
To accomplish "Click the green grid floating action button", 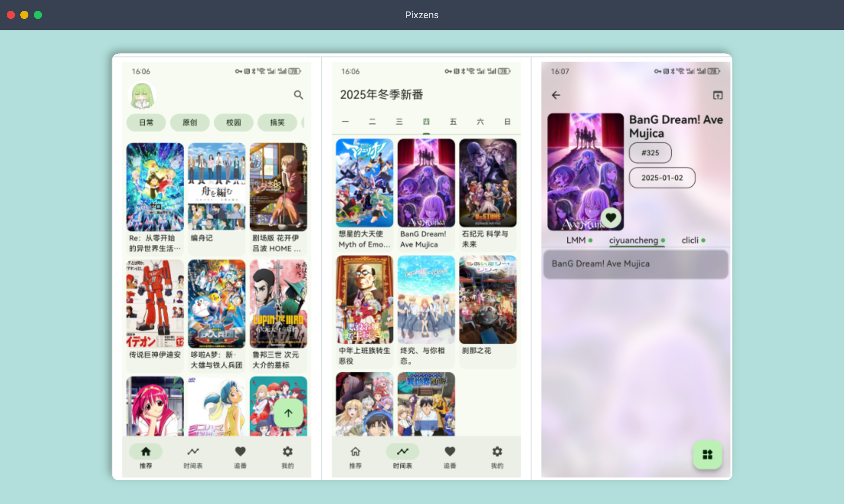I will 707,454.
